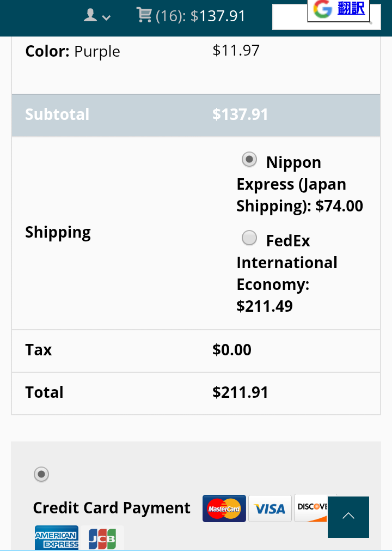
Task: Click the back-to-top arrow button
Action: click(348, 517)
